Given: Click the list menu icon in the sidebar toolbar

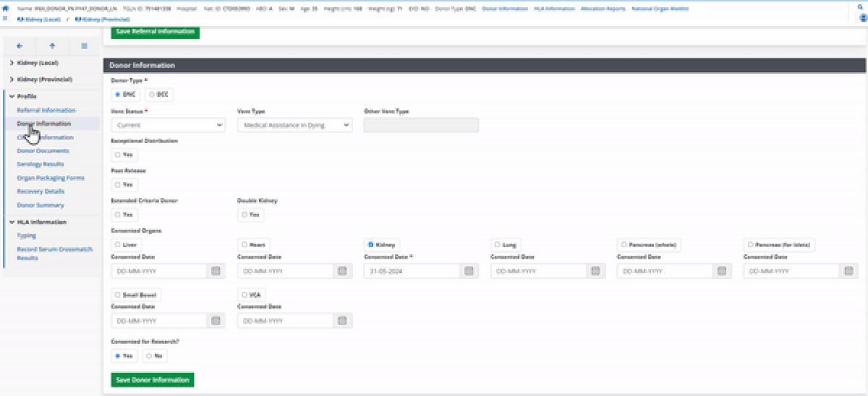Looking at the screenshot, I should click(84, 46).
